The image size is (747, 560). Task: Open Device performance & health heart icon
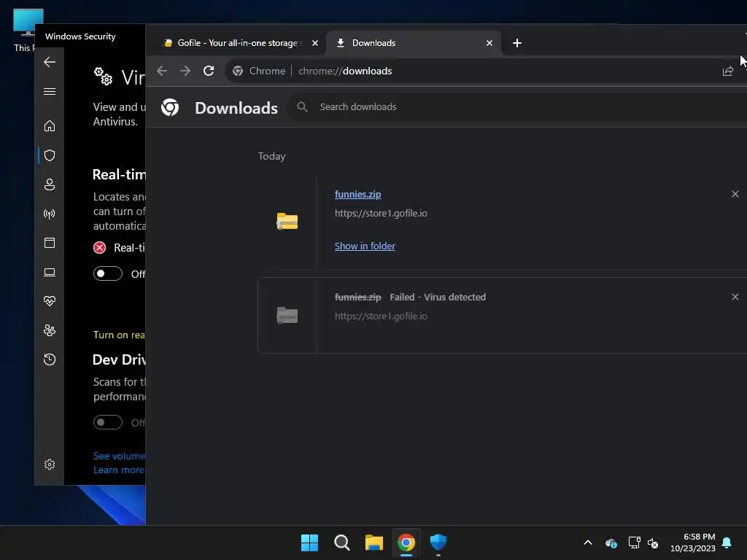coord(50,301)
